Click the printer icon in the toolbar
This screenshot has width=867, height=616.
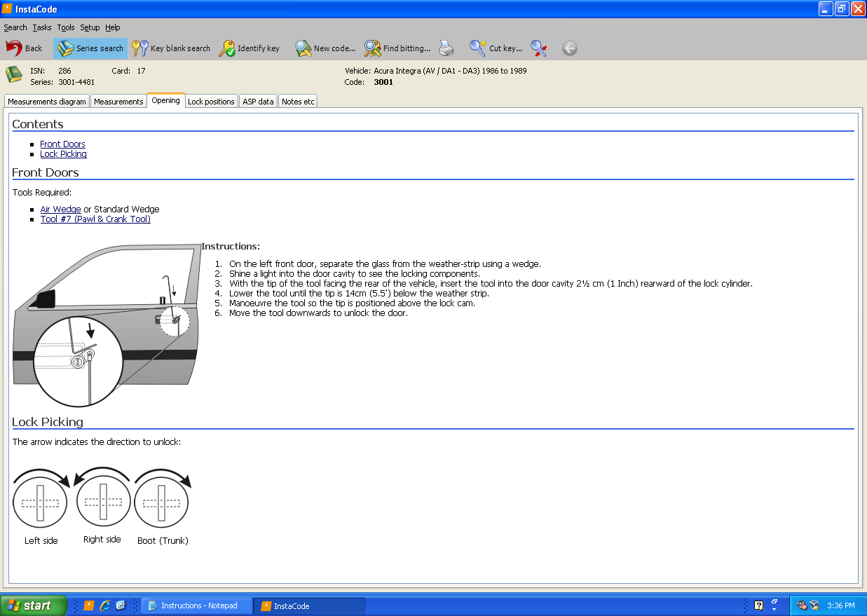[x=446, y=48]
